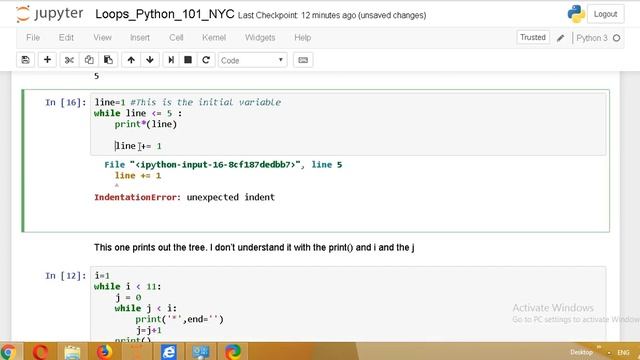Screen dimensions: 640x360
Task: Click the 'print*(line)' code line
Action: pos(146,124)
